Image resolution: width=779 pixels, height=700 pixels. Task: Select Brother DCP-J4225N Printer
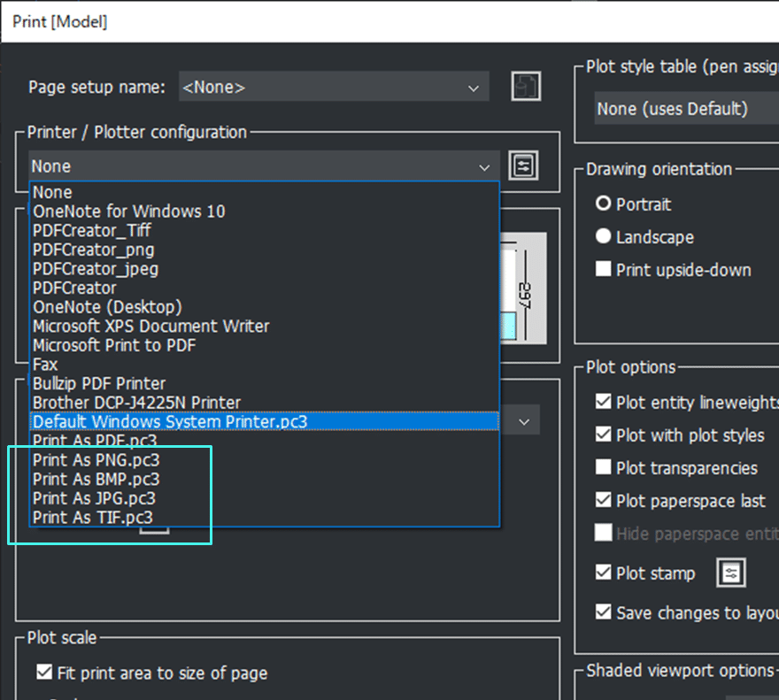265,403
